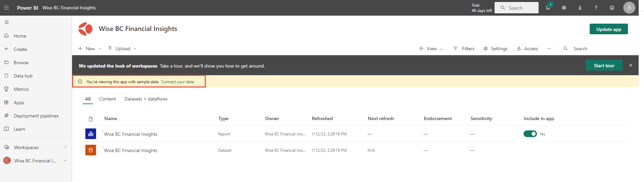Switch to the Content tab
Screen dimensions: 644x182
107,99
